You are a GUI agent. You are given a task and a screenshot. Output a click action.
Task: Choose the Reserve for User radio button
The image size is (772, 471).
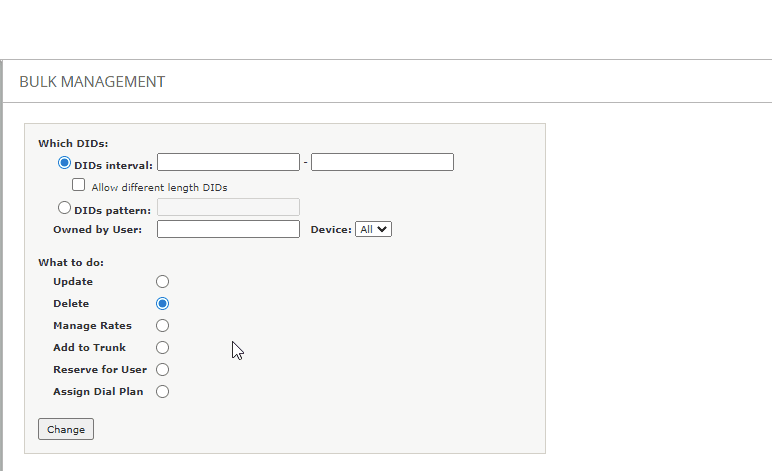click(x=162, y=370)
